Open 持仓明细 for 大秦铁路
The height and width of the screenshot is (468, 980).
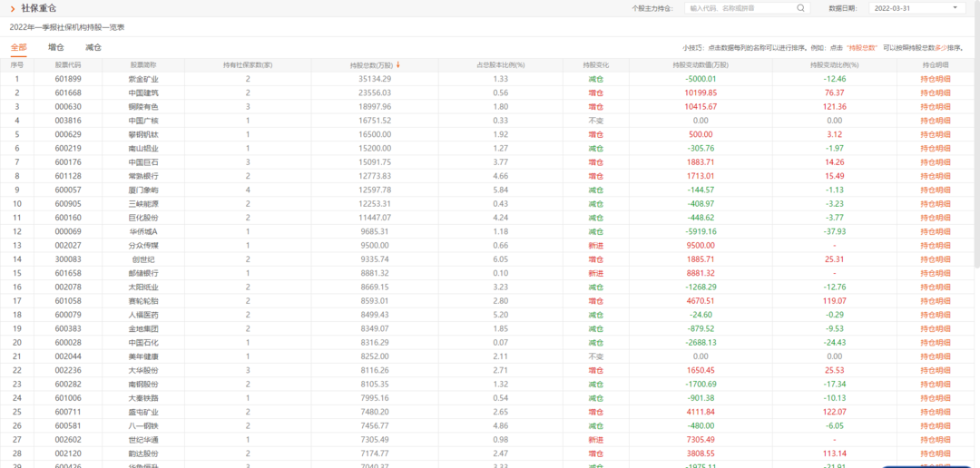point(935,398)
